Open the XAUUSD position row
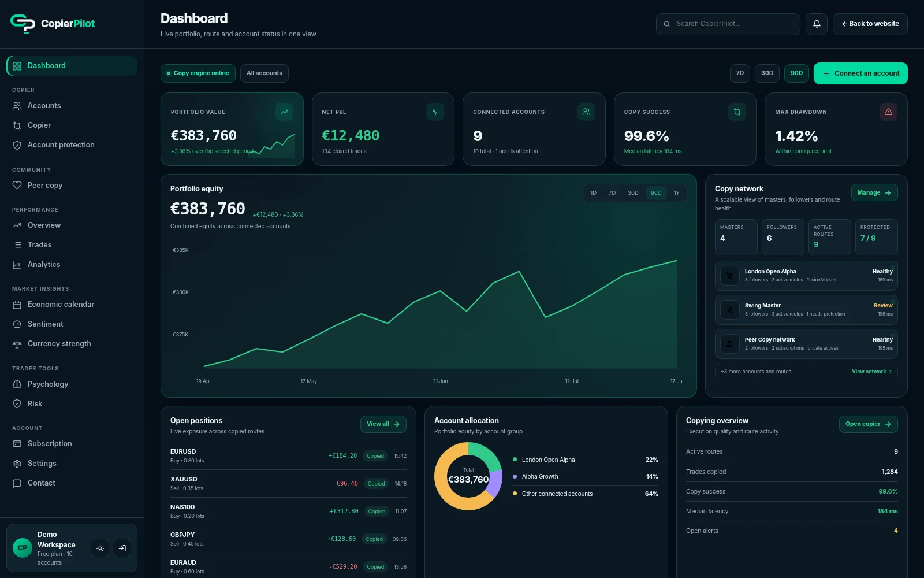This screenshot has width=924, height=578. pyautogui.click(x=288, y=484)
